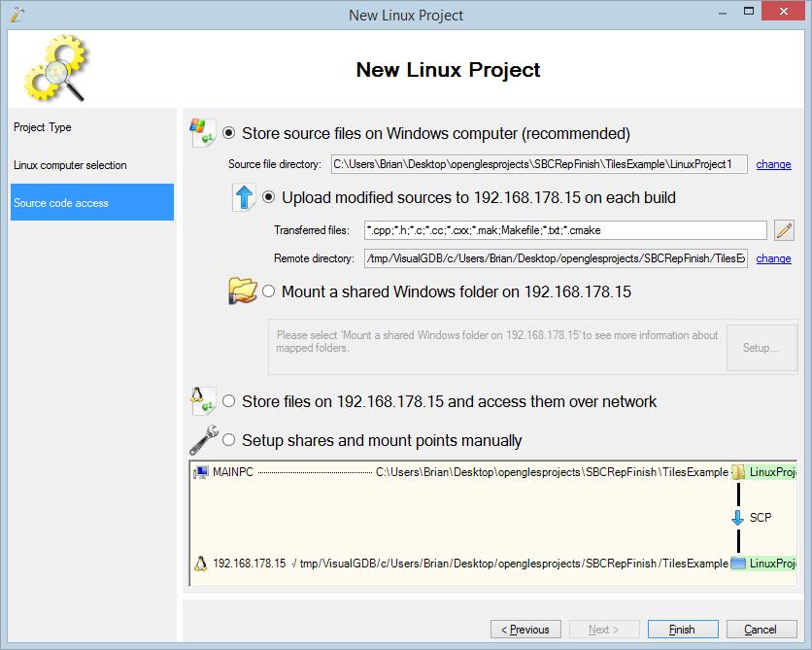The height and width of the screenshot is (650, 812).
Task: Click the MAINPC computer icon in diagram
Action: (x=201, y=472)
